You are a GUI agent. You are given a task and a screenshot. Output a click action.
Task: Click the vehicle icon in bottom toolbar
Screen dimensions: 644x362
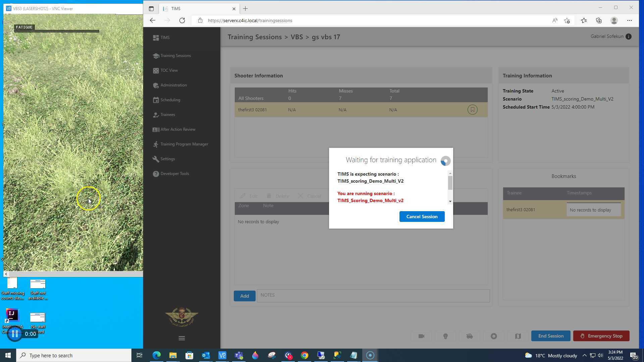point(470,336)
